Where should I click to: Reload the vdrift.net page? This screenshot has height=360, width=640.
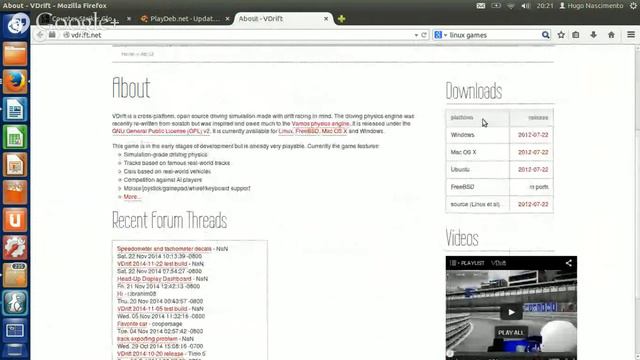[x=424, y=35]
